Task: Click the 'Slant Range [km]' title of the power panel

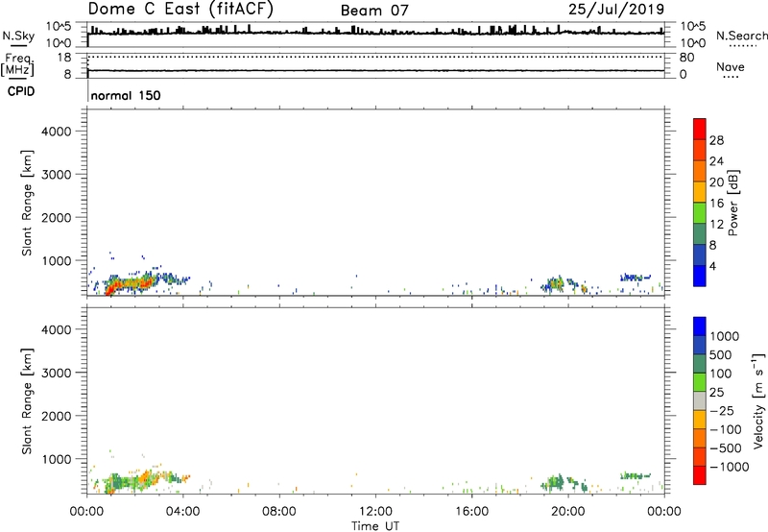Action: (27, 203)
